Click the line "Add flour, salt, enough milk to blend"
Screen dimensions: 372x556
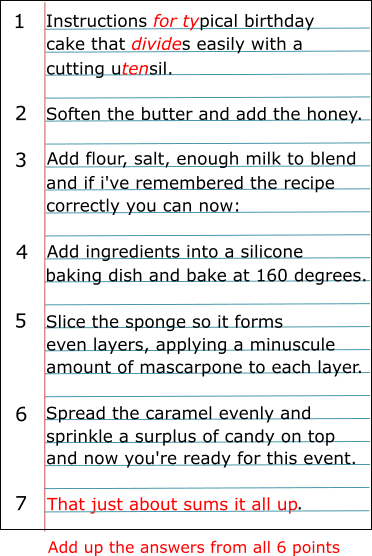click(x=201, y=159)
